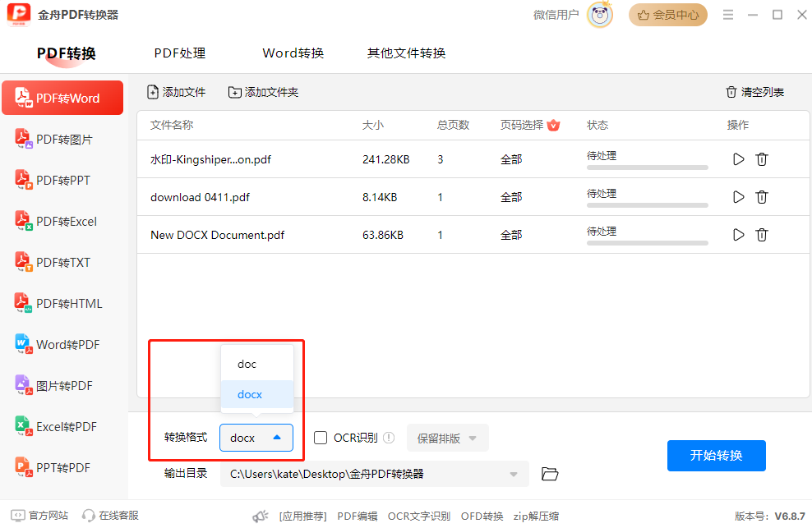
Task: Open PDF转TXT conversion mode
Action: click(62, 263)
